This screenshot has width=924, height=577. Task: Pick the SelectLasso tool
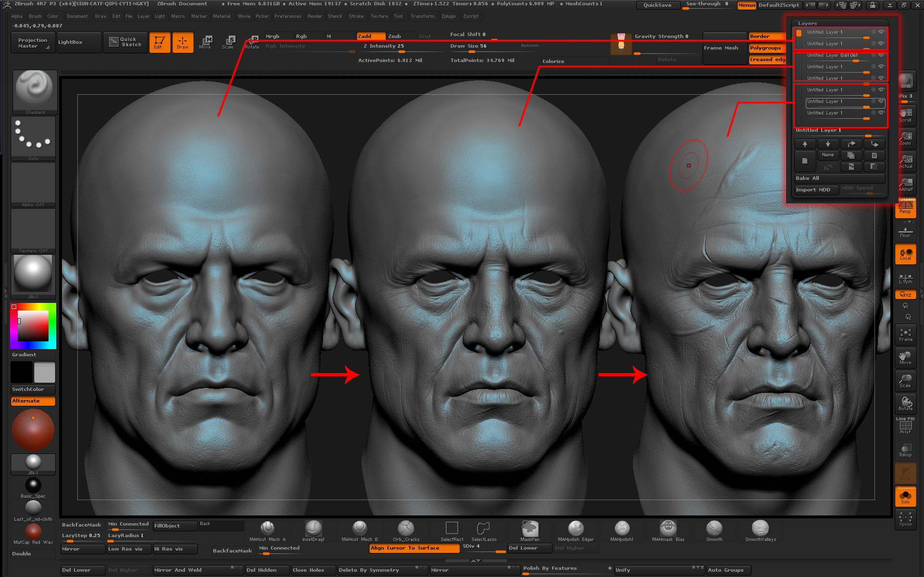[484, 531]
